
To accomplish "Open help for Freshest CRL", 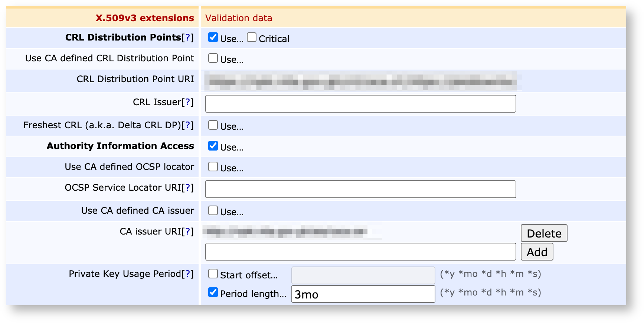I will click(x=187, y=125).
